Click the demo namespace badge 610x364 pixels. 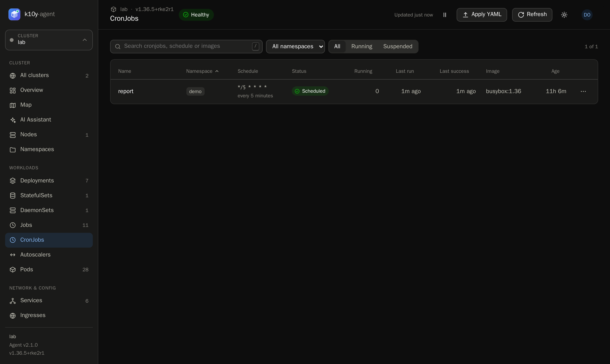[x=195, y=91]
